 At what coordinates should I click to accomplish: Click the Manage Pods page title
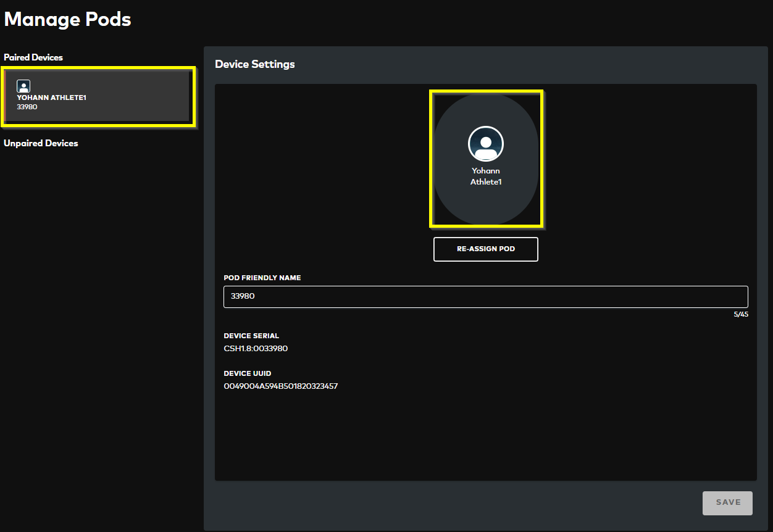(68, 19)
